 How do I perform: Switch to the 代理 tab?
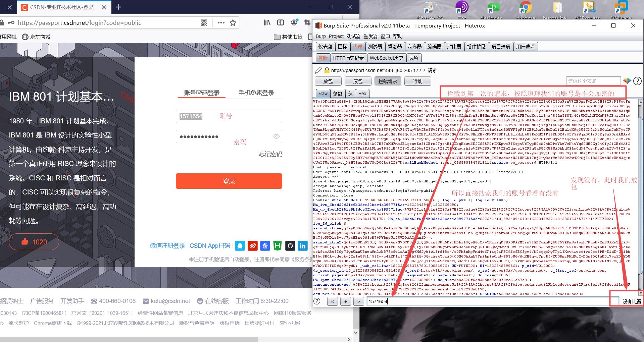(357, 47)
